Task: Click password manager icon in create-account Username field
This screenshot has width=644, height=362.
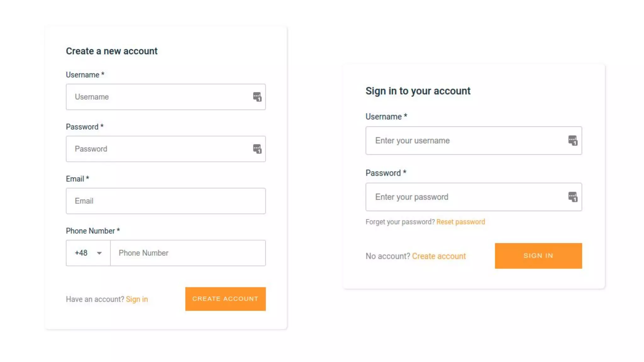Action: [x=257, y=97]
